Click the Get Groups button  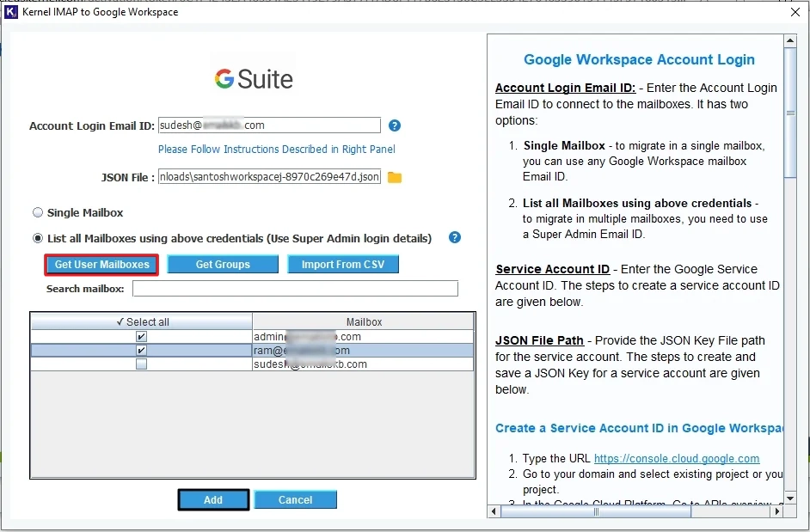(x=222, y=264)
